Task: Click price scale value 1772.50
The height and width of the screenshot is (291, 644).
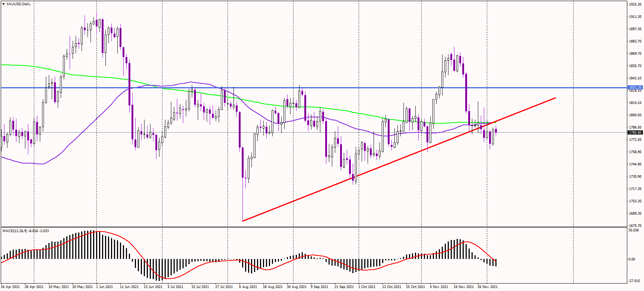Action: 635,140
